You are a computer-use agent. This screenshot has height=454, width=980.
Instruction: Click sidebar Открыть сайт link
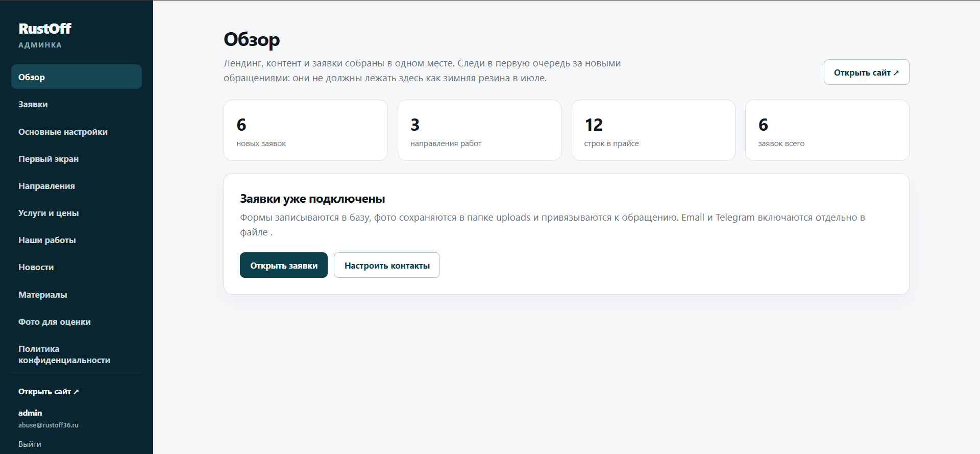[48, 392]
